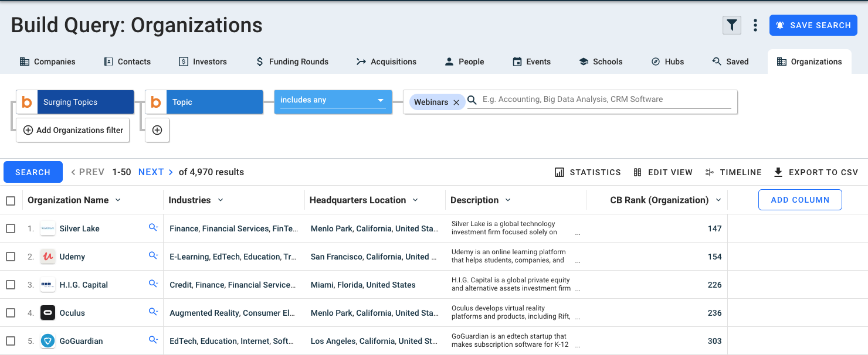
Task: Toggle the select-all header checkbox
Action: 11,201
